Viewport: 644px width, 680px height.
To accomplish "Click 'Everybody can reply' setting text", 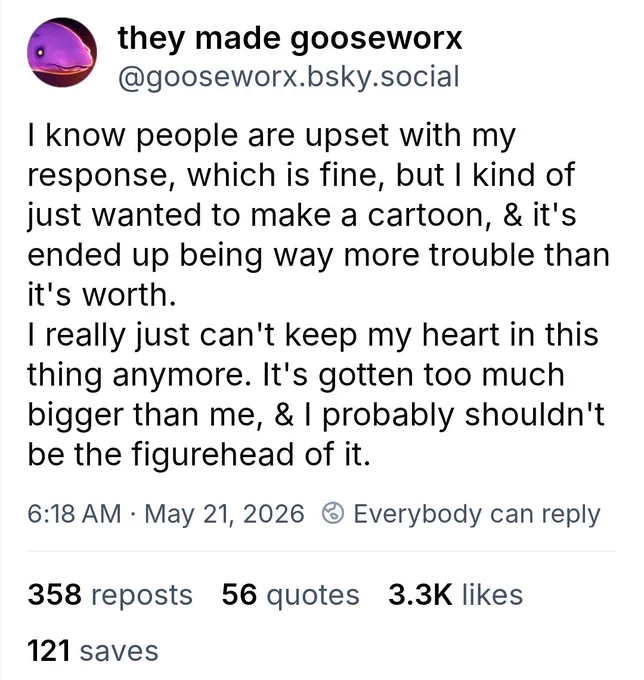I will click(477, 514).
